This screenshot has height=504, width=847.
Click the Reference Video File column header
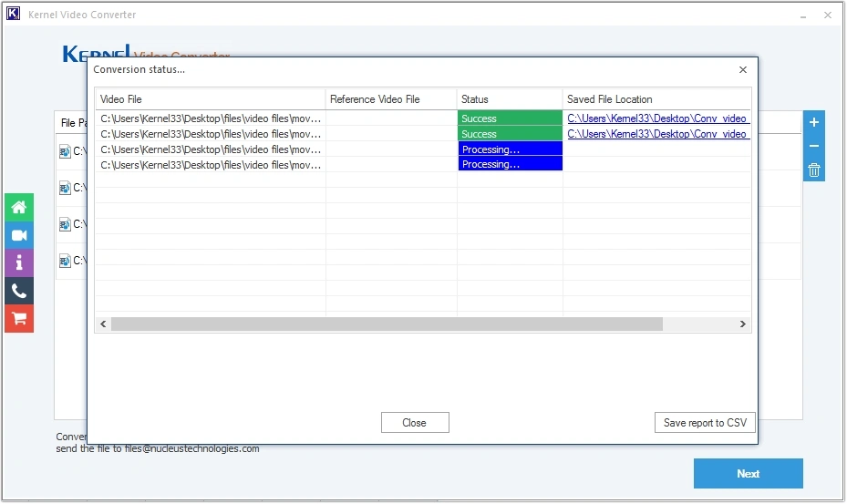(x=390, y=99)
